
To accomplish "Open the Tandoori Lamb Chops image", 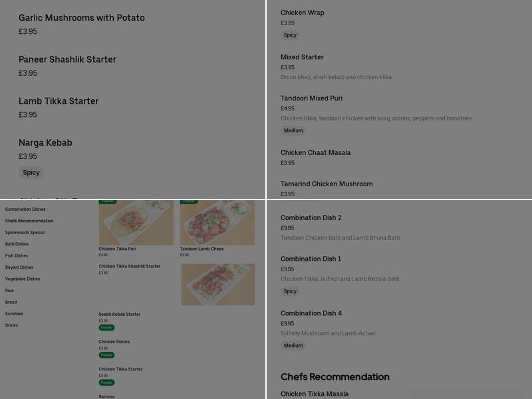I will click(217, 223).
